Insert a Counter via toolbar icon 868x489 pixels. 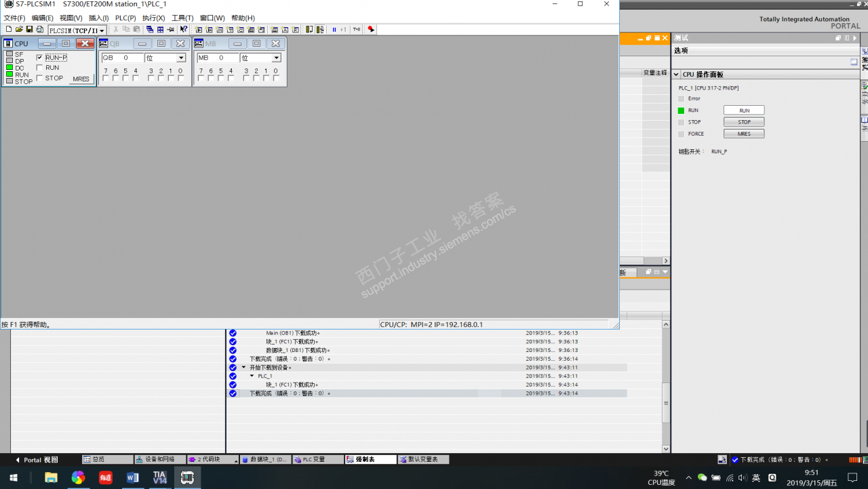pos(240,29)
